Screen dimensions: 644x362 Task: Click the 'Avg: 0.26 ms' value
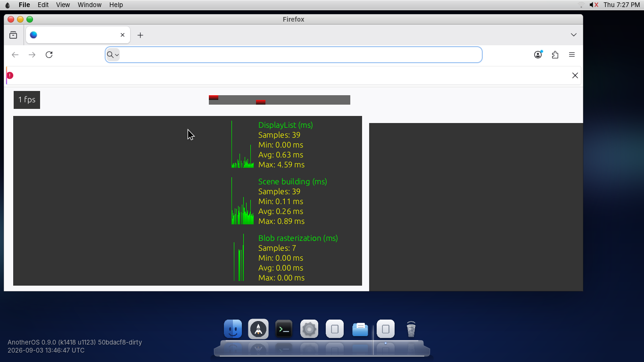(281, 211)
